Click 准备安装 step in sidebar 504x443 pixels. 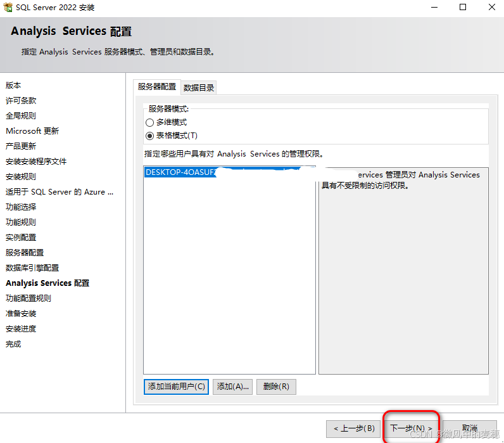coord(21,314)
